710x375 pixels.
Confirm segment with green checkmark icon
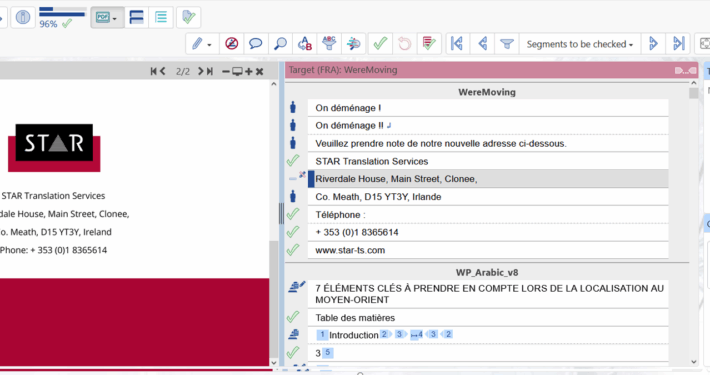(x=380, y=44)
